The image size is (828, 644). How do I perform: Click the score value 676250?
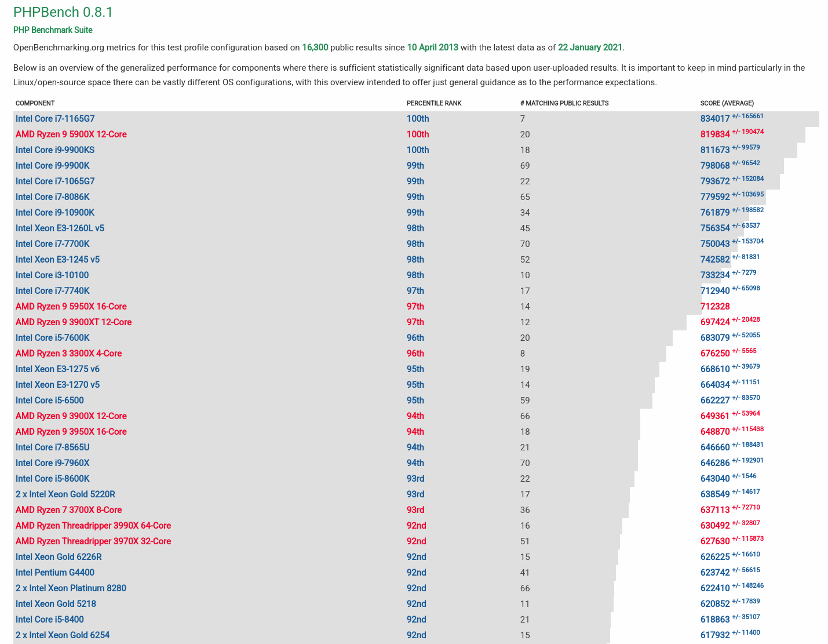tap(715, 354)
